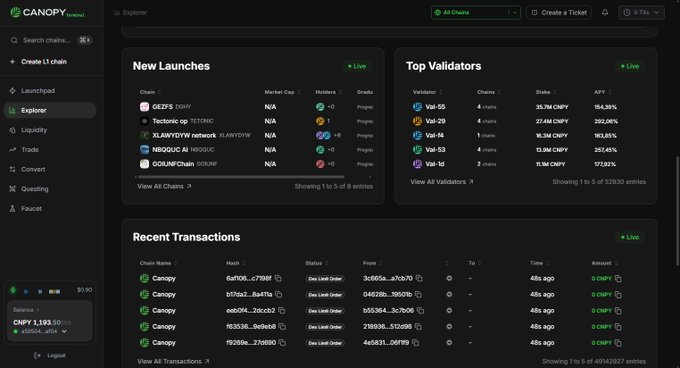Copy amount in first transaction row
The image size is (680, 368).
point(618,279)
